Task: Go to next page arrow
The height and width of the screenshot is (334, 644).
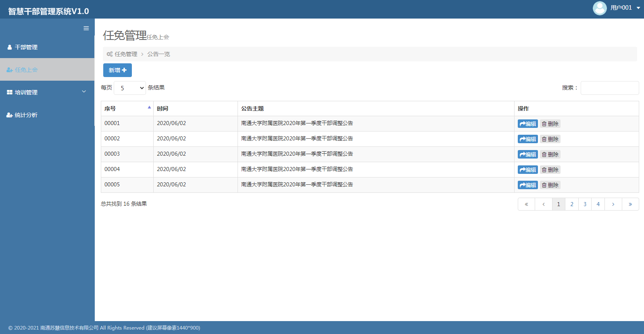Action: pyautogui.click(x=613, y=204)
